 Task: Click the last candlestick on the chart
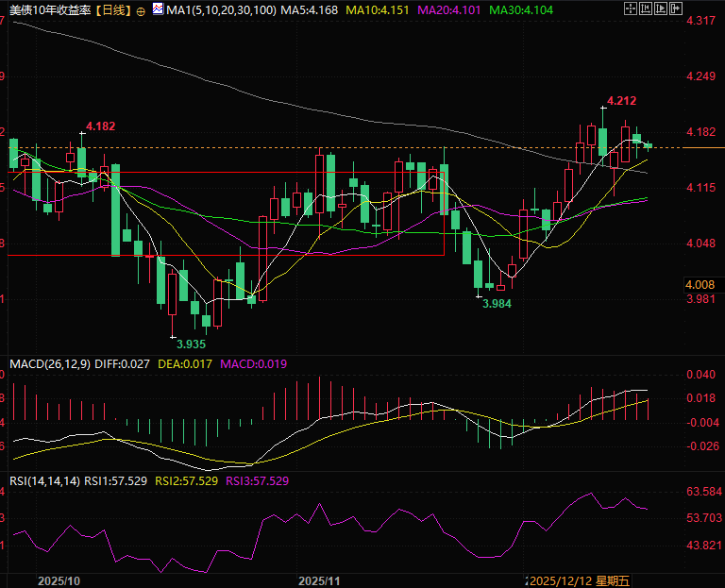648,146
